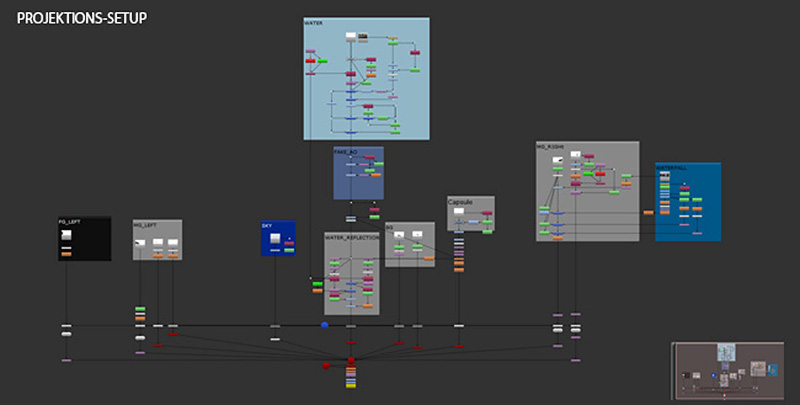This screenshot has height=405, width=800.
Task: Select the MG_LEFT backdrop label
Action: 145,225
